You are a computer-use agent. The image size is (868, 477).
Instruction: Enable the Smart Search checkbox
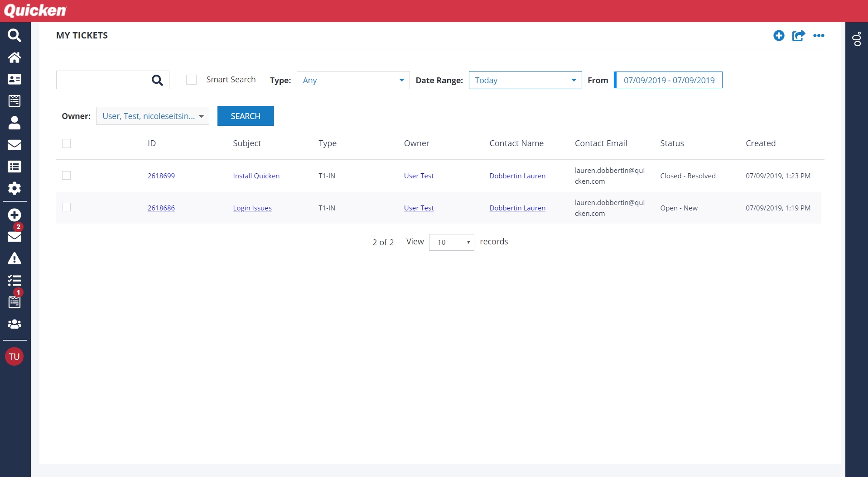pos(192,80)
